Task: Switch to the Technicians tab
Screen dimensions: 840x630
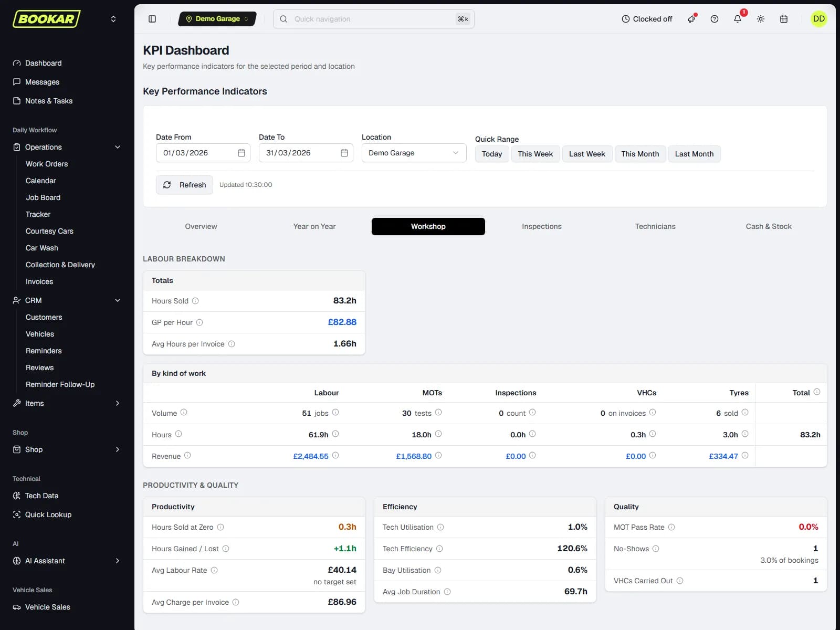Action: (x=655, y=226)
